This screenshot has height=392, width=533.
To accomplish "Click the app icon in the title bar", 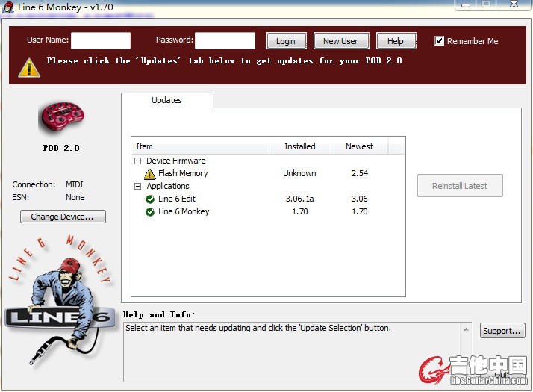I will coord(7,7).
